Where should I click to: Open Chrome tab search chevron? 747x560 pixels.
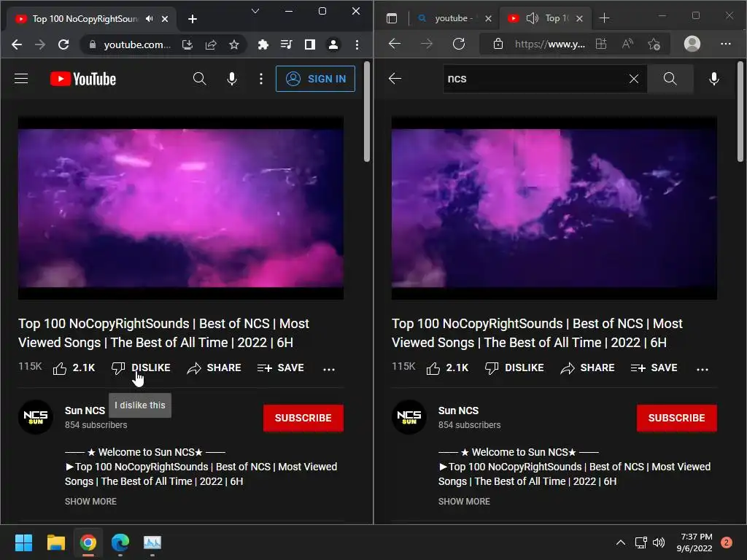[255, 11]
